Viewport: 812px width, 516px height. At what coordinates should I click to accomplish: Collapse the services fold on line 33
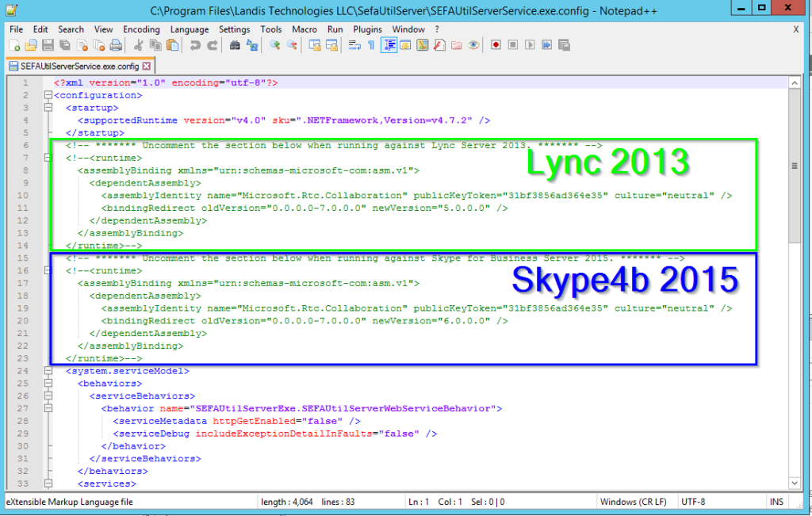coord(48,484)
